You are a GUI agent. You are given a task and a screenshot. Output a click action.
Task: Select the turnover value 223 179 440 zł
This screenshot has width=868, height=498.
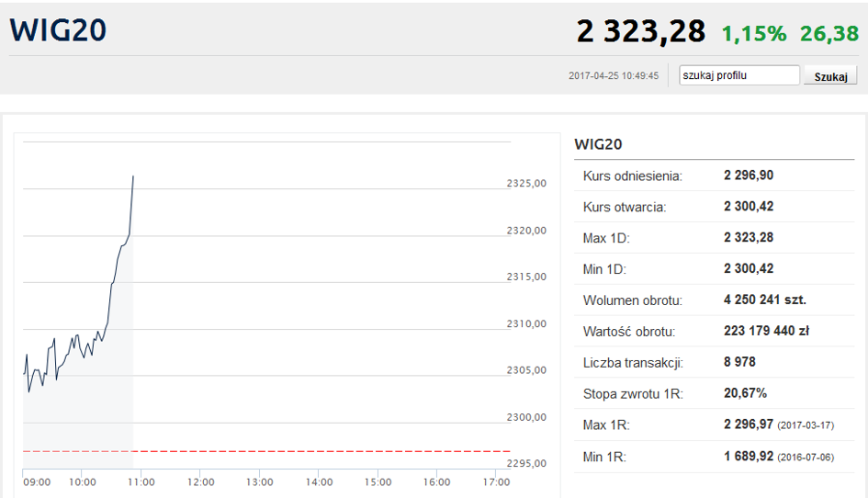(767, 331)
